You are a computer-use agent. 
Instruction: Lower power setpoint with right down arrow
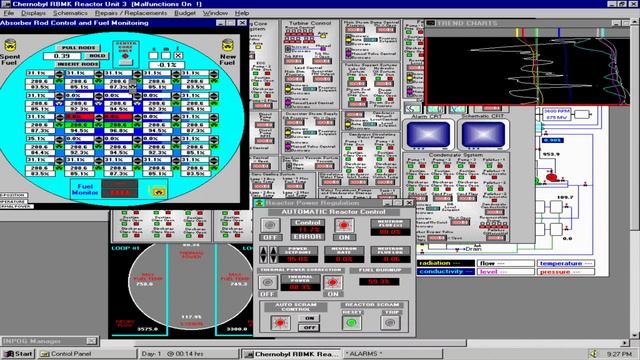coord(273,259)
